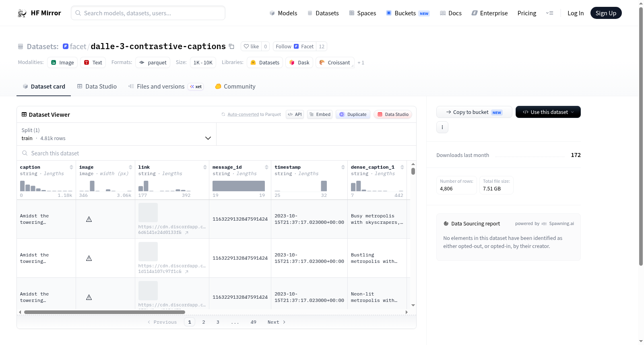Jump to page 49 of results
This screenshot has width=644, height=345.
pyautogui.click(x=254, y=322)
